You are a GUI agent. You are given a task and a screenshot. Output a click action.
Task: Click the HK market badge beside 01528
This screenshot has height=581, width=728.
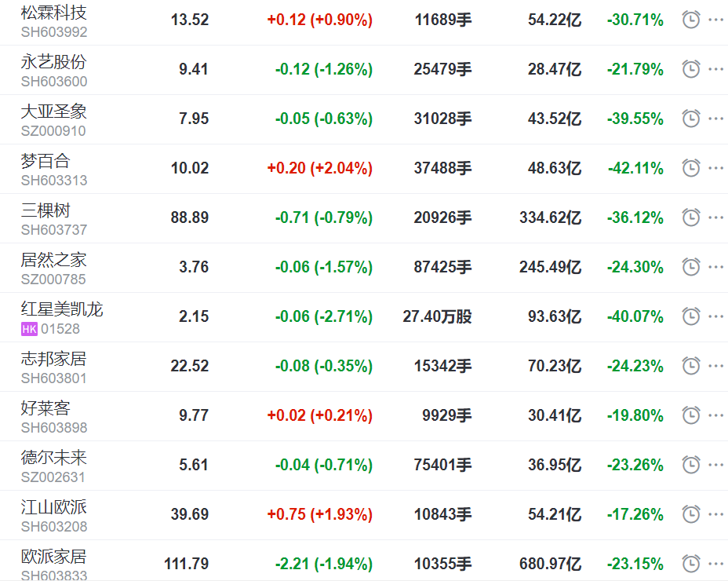pos(29,329)
